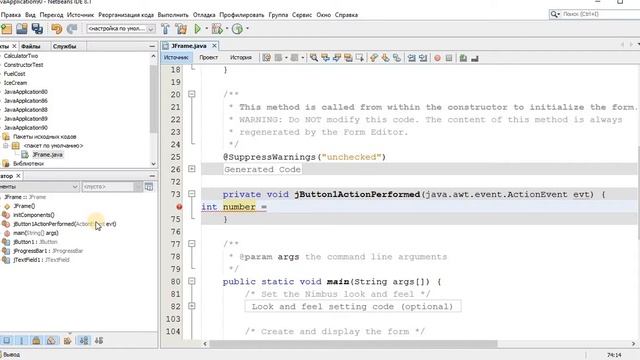Collapse the main method fold at line 80

pyautogui.click(x=191, y=281)
